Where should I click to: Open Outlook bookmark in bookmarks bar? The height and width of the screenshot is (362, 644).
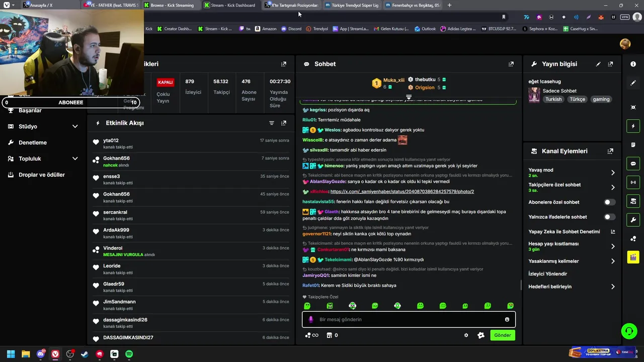(425, 29)
